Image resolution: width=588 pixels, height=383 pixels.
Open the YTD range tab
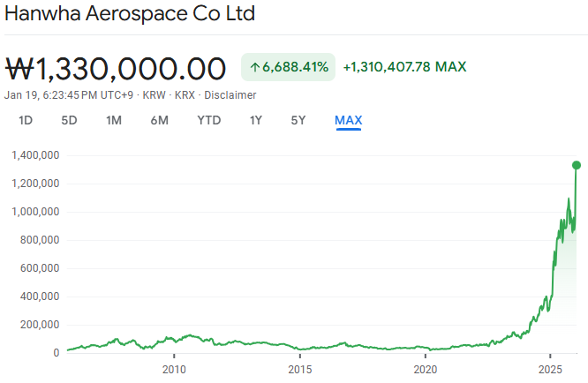208,120
